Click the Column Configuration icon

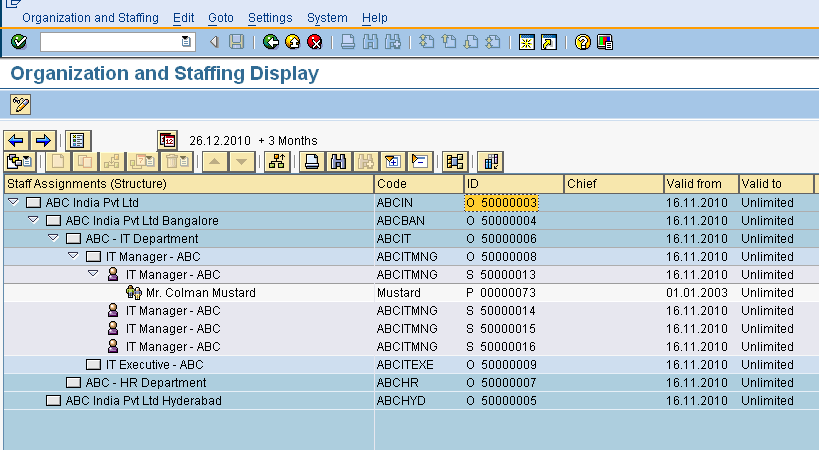[x=491, y=162]
